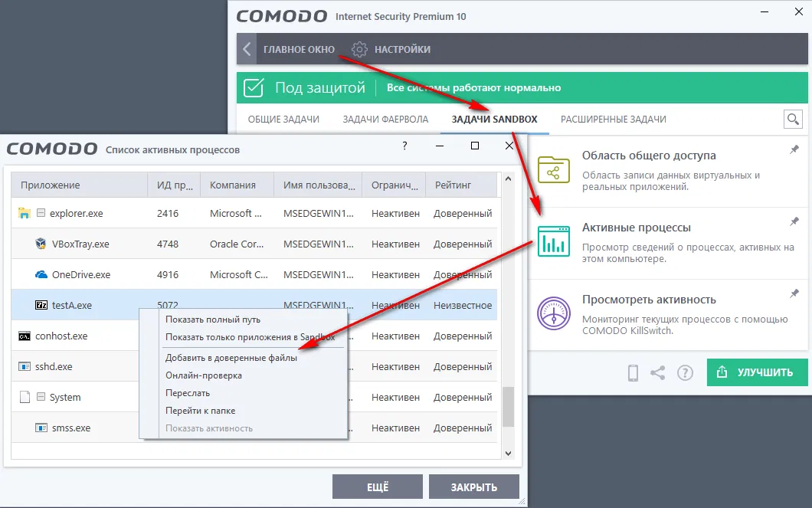Select Онлайн-проверка from context menu
812x508 pixels.
tap(204, 375)
